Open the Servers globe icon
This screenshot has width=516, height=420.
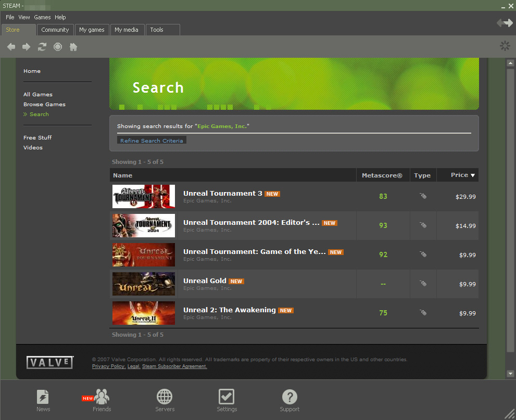[x=165, y=397]
